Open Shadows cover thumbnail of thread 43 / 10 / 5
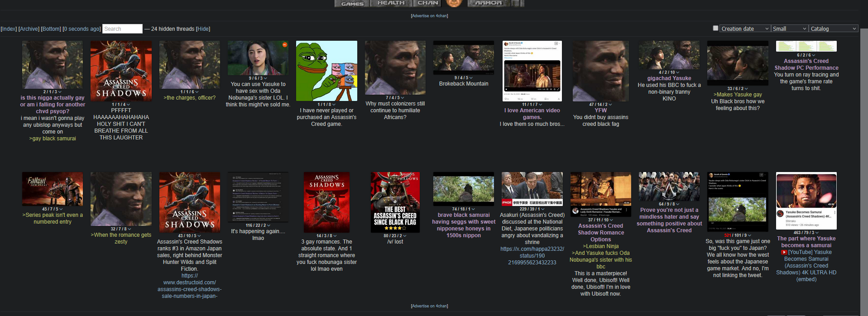This screenshot has height=316, width=868. coord(190,202)
